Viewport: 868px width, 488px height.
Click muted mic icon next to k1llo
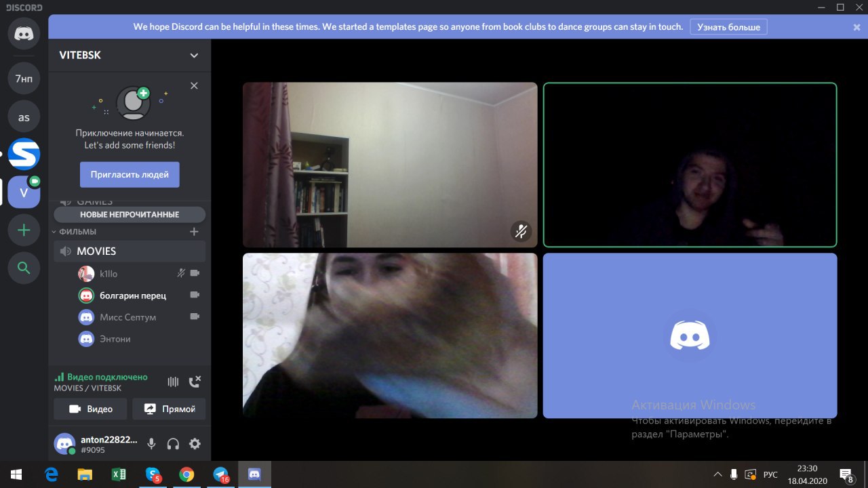[181, 273]
